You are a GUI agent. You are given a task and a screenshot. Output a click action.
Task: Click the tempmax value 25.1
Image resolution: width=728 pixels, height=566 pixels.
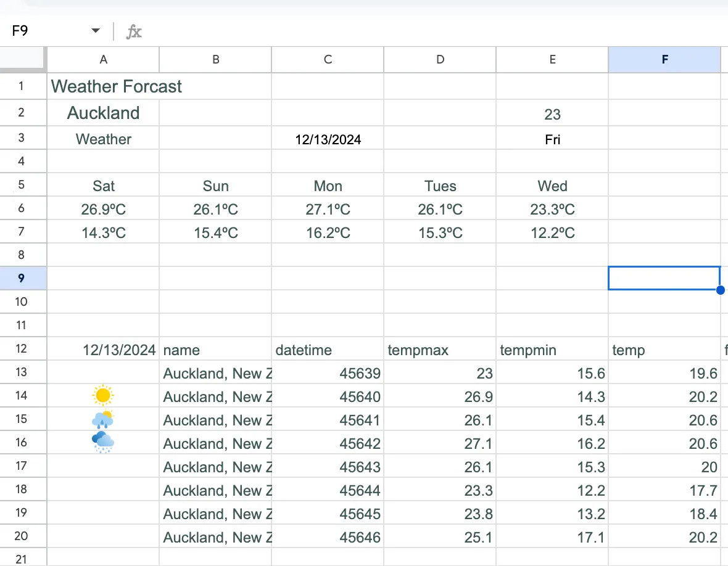click(440, 536)
